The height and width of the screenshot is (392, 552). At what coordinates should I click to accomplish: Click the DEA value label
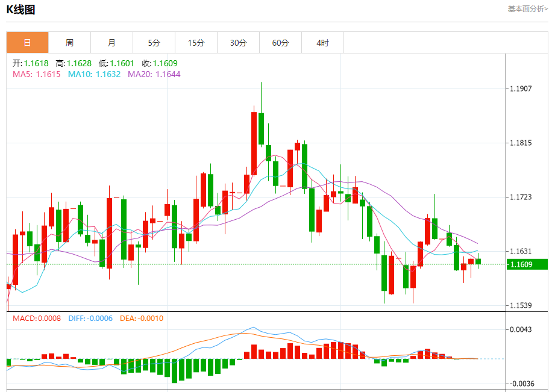pos(140,318)
